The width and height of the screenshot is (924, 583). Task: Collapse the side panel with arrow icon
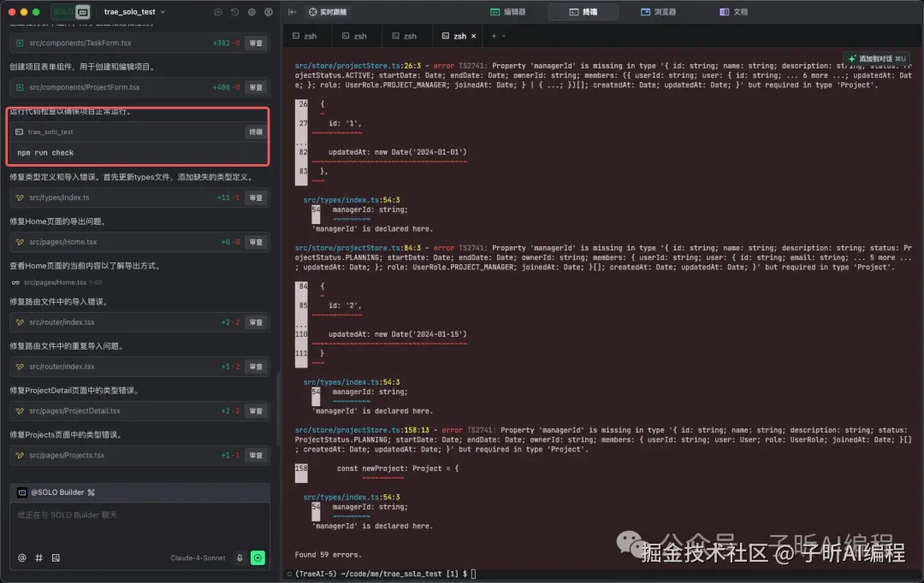293,12
